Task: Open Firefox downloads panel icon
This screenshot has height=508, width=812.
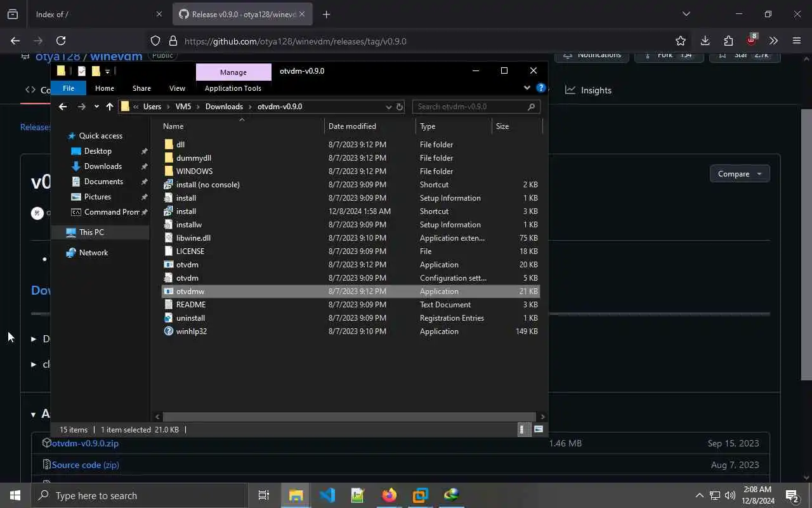Action: click(705, 41)
